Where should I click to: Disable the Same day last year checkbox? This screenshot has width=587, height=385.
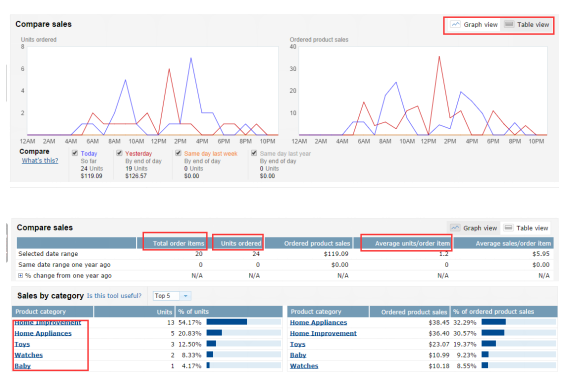click(x=254, y=153)
